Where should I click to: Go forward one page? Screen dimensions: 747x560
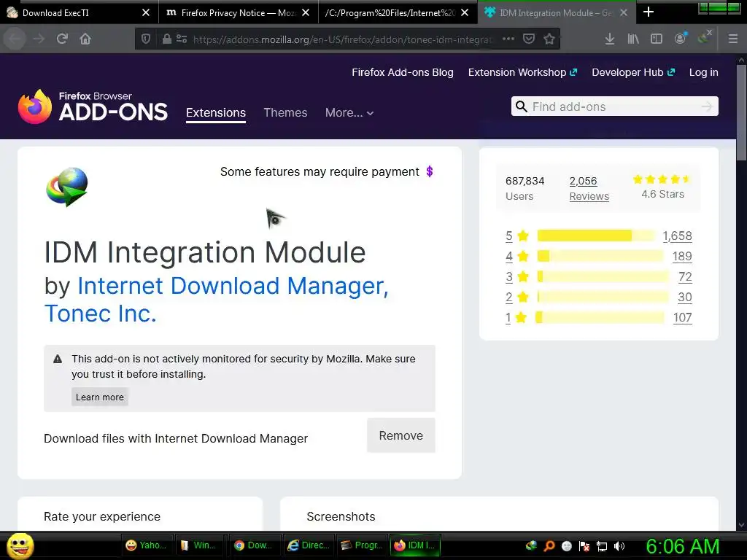pyautogui.click(x=39, y=39)
